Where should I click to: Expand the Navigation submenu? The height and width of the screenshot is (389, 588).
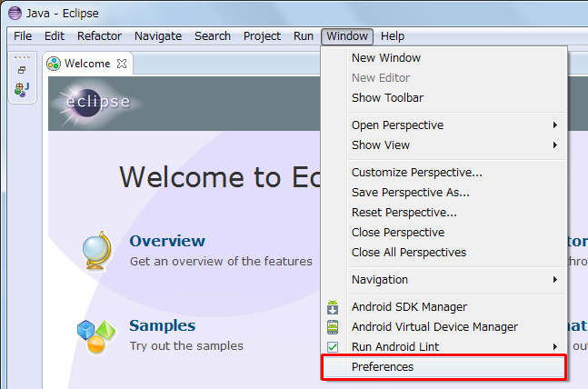click(x=554, y=280)
